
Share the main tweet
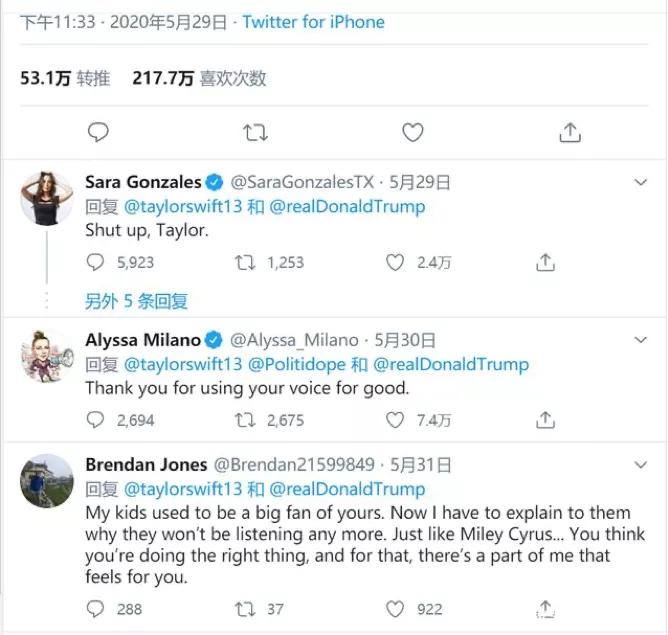point(570,132)
